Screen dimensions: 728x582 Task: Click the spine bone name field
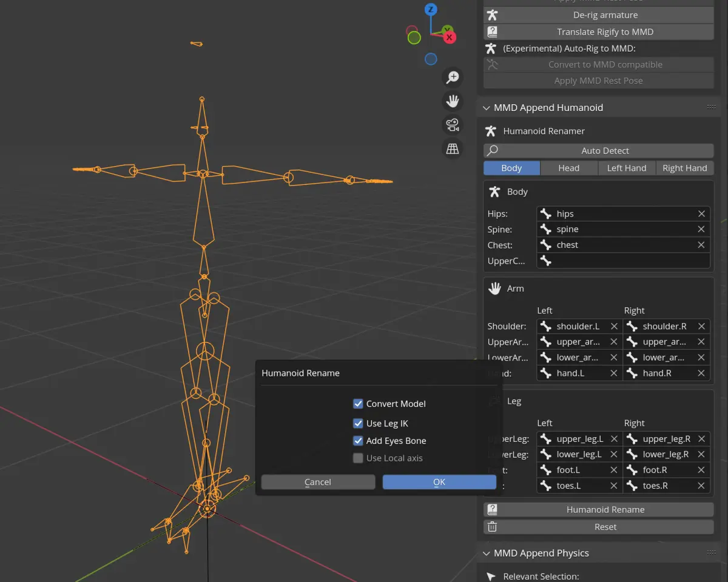click(624, 229)
